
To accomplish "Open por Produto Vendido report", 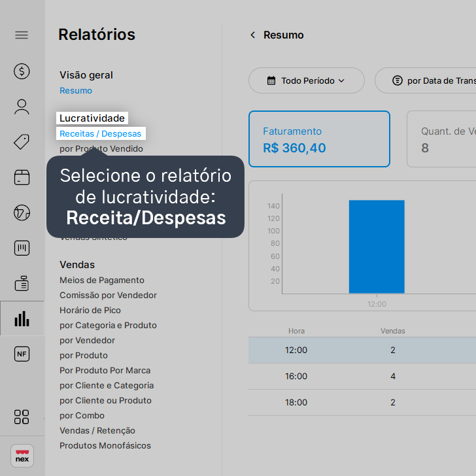I will 101,149.
